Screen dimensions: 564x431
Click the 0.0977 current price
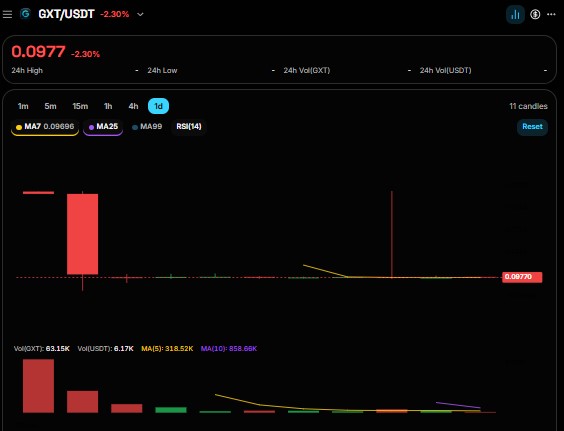click(x=38, y=52)
